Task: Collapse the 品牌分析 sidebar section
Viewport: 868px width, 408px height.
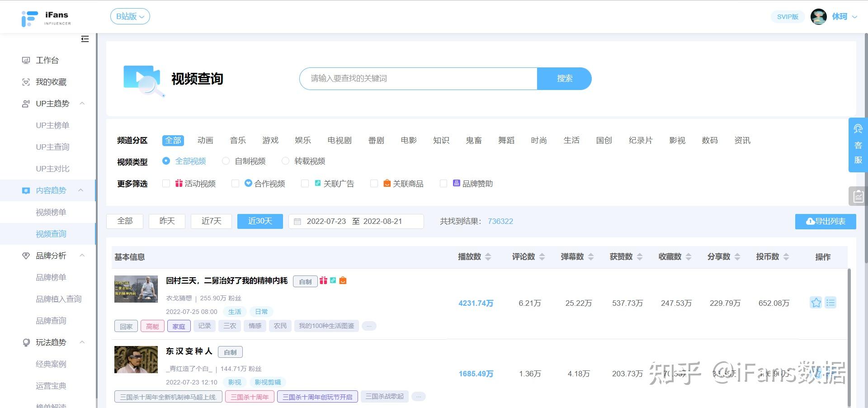Action: (x=82, y=256)
